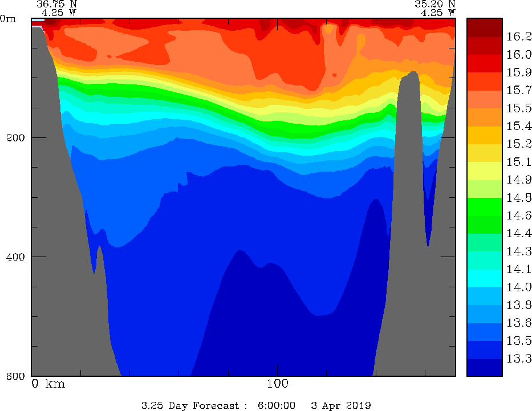Pick the orange swatch between 15.4 and 15.2
Screen dimensions: 532x411
pyautogui.click(x=485, y=135)
